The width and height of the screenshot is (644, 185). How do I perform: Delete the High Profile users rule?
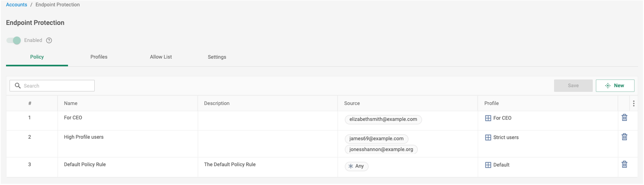(624, 137)
